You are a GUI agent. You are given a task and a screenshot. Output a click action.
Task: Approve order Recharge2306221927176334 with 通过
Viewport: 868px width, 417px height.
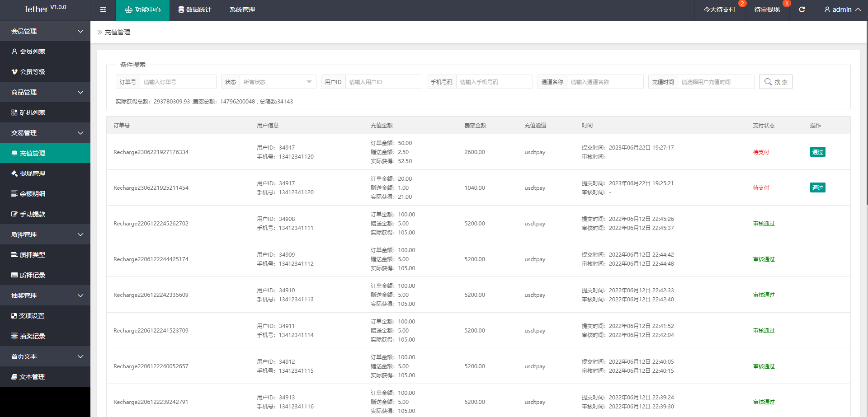pos(817,152)
